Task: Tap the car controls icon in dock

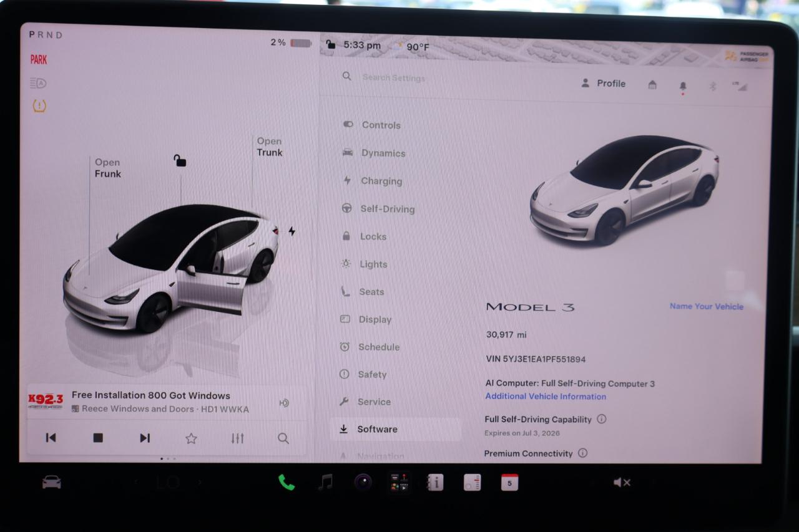Action: 51,482
